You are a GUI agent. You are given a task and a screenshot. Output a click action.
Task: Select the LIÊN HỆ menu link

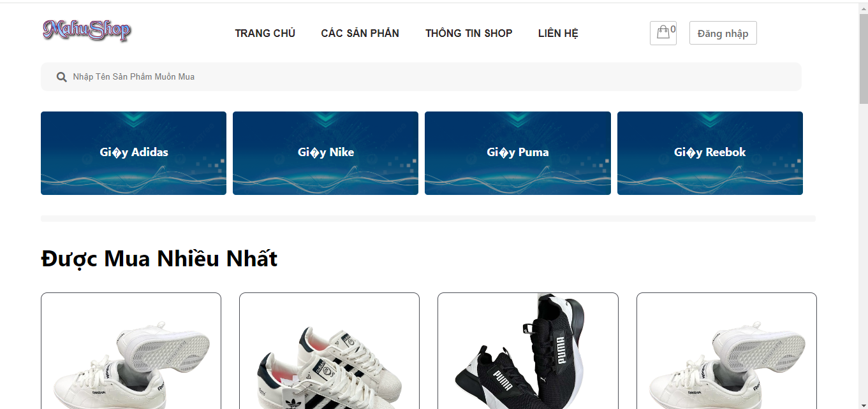click(x=558, y=33)
